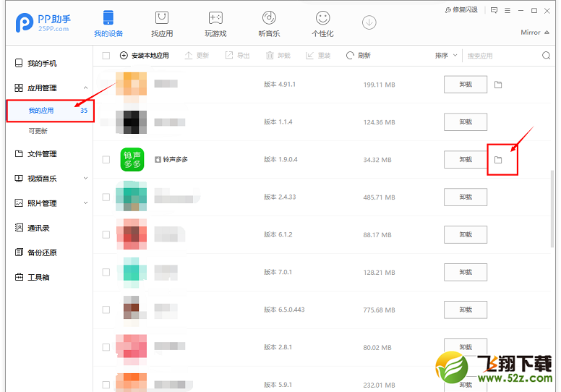Image resolution: width=561 pixels, height=392 pixels.
Task: Expand the Mirror device dropdown
Action: pos(535,33)
